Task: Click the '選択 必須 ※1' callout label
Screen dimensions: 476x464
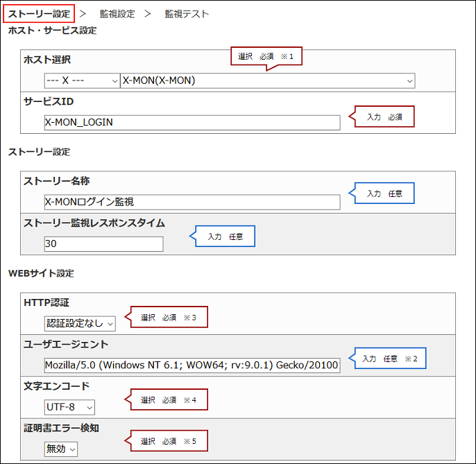Action: coord(266,56)
